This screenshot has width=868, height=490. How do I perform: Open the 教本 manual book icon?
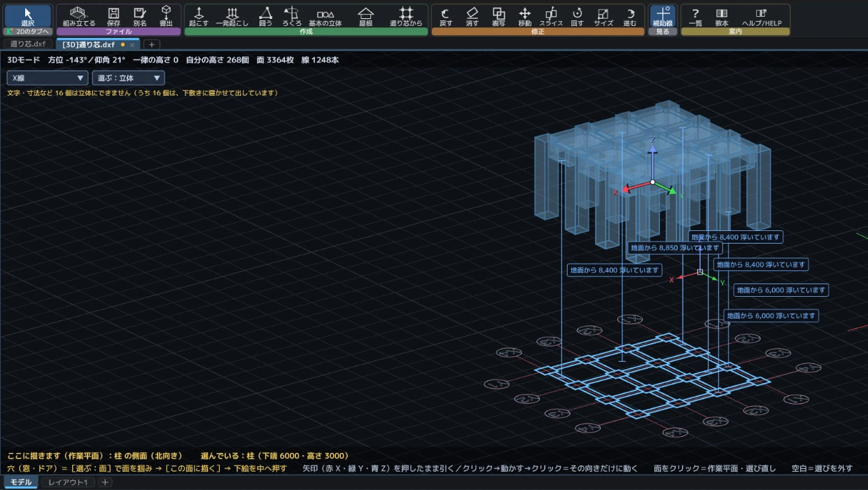pyautogui.click(x=722, y=16)
